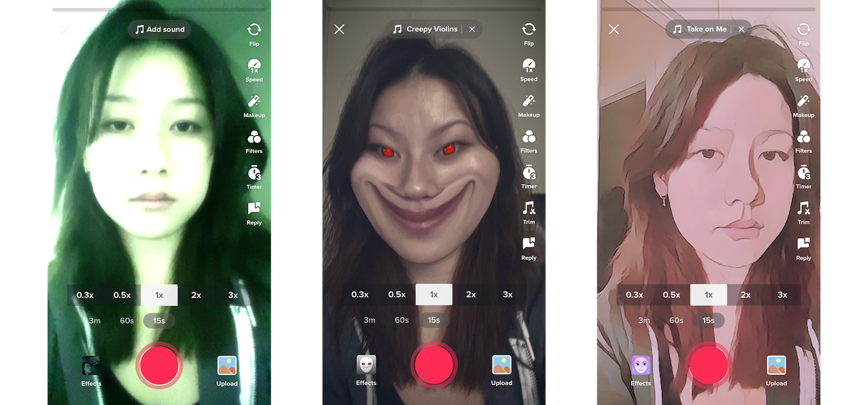Select 0.5x speed on Take on Me screen
The width and height of the screenshot is (868, 405).
(672, 295)
